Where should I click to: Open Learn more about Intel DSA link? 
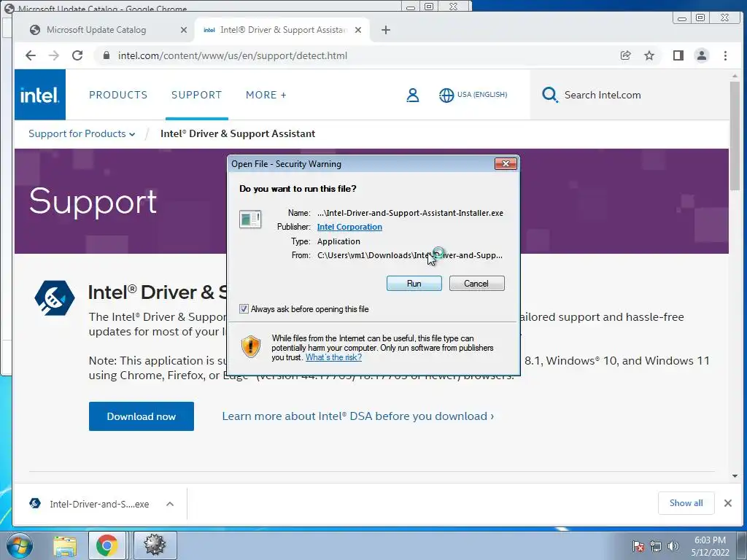(x=357, y=416)
